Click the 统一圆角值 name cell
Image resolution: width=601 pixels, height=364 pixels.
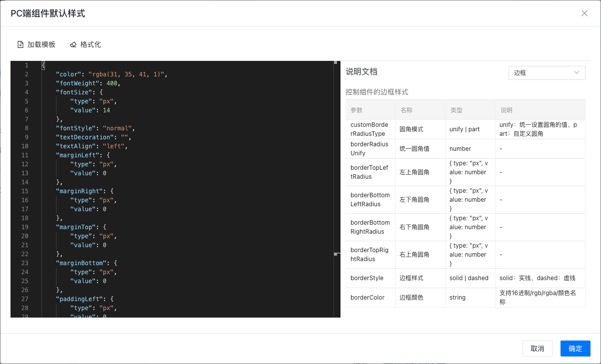[414, 149]
